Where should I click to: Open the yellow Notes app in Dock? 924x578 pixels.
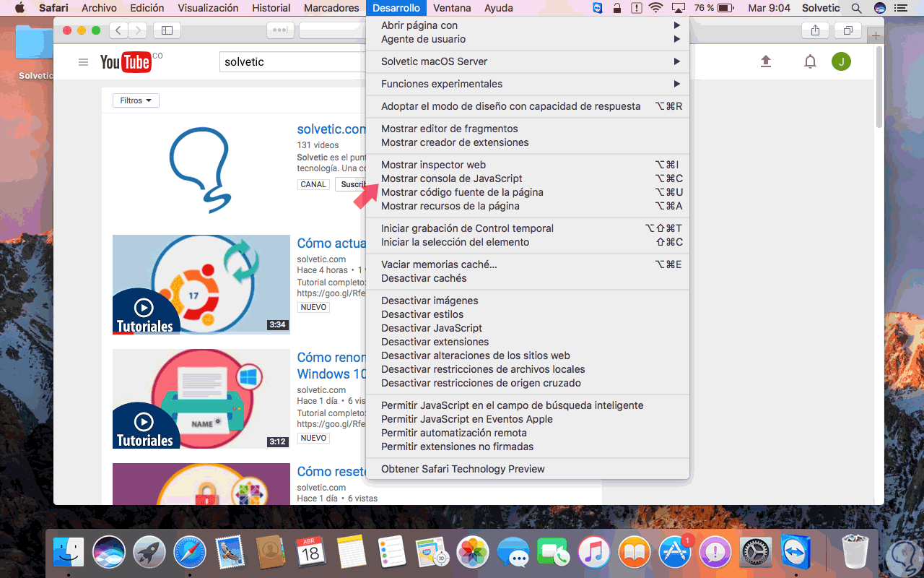(x=352, y=553)
